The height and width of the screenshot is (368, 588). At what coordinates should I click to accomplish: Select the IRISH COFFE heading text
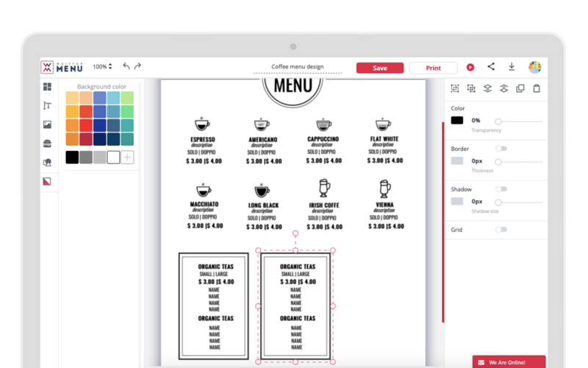click(x=324, y=205)
